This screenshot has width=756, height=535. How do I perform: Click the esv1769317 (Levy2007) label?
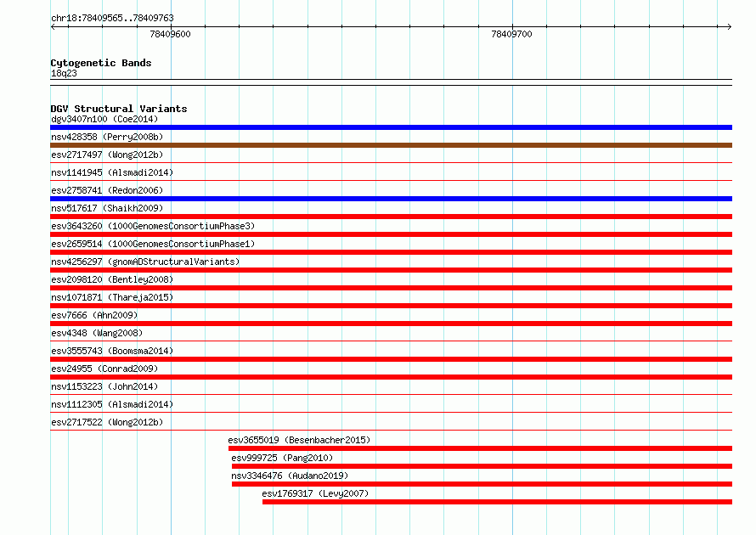click(315, 493)
